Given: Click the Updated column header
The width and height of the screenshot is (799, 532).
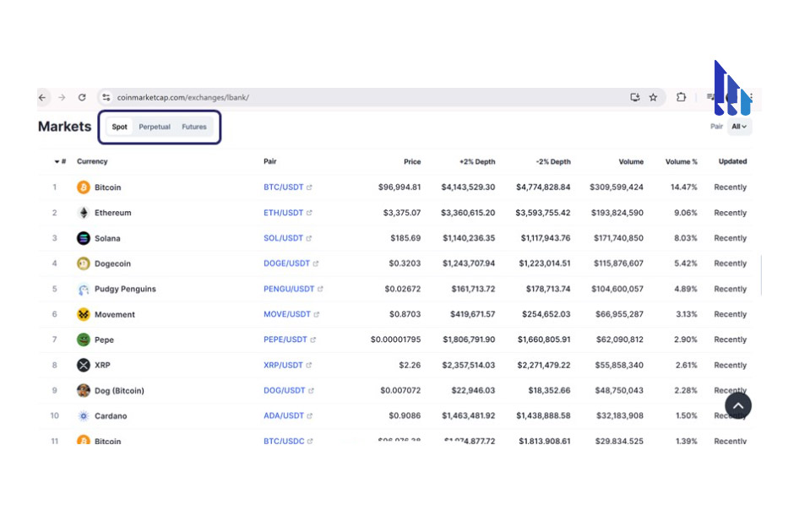Looking at the screenshot, I should [733, 161].
